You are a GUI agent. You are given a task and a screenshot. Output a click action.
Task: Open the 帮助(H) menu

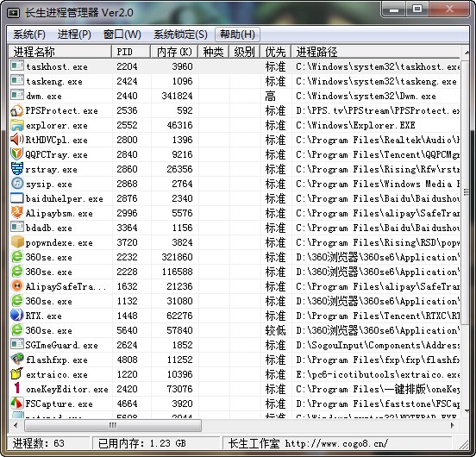[237, 34]
